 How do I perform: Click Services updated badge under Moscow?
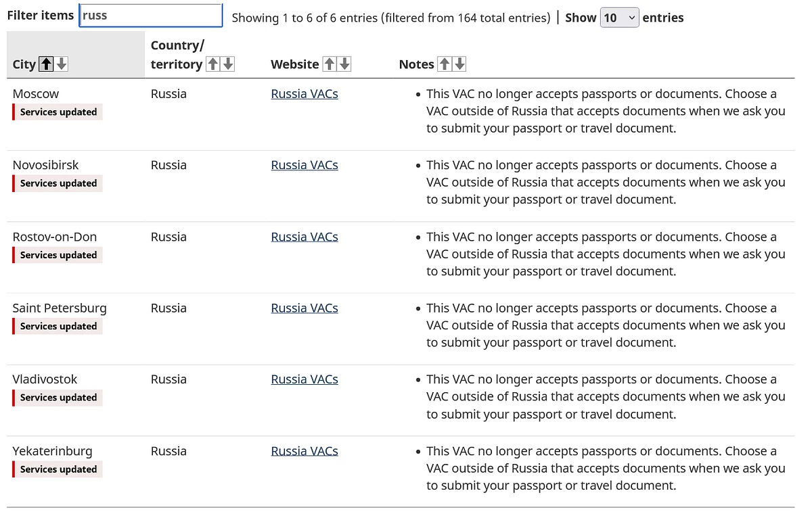coord(58,112)
